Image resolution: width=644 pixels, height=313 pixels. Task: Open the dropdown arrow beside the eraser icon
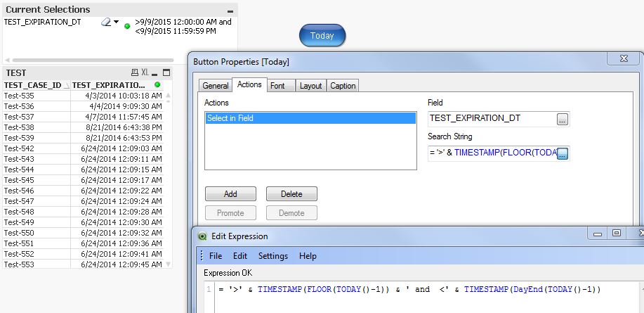tap(117, 23)
